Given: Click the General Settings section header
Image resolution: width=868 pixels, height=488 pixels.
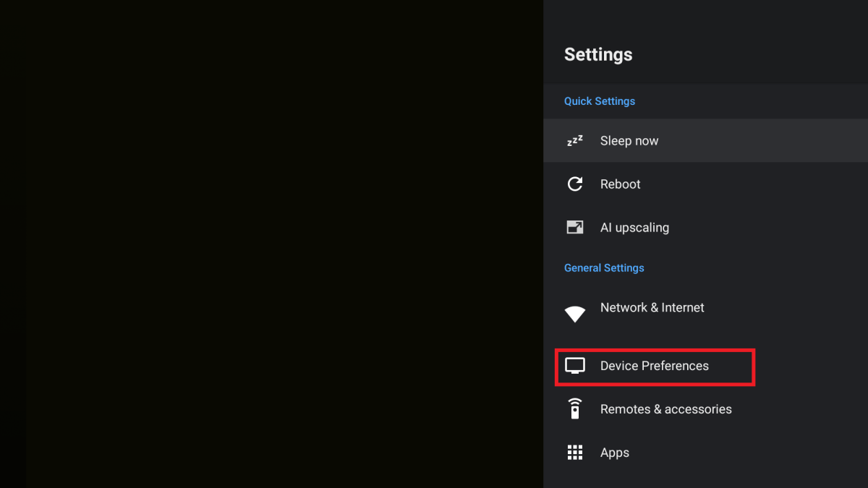Looking at the screenshot, I should point(604,267).
